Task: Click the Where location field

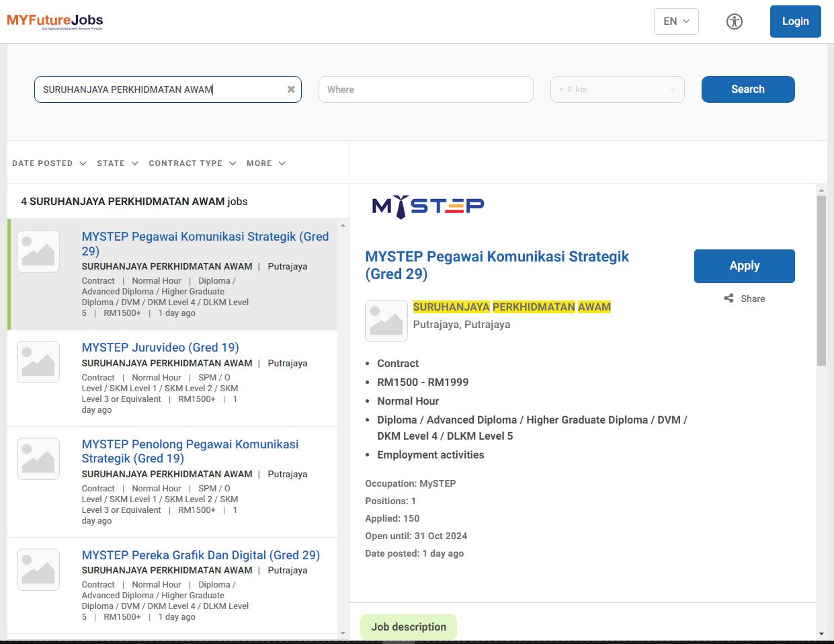Action: click(x=426, y=89)
